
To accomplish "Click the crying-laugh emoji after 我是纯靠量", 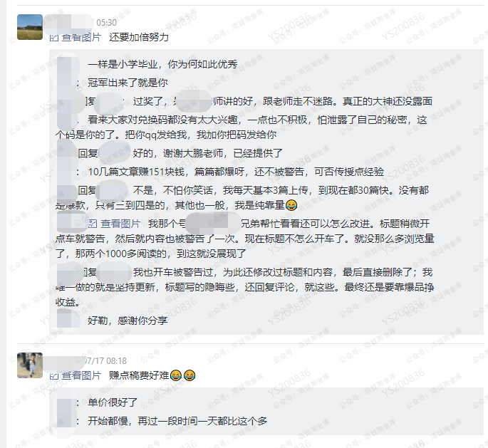I will (291, 205).
